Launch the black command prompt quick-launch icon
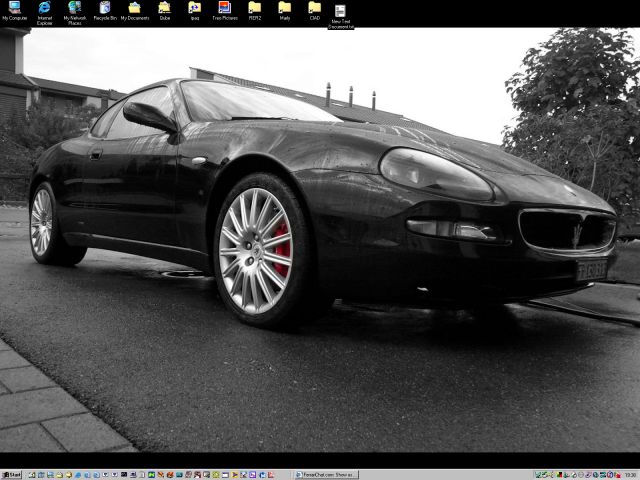Image resolution: width=640 pixels, height=480 pixels. tap(124, 475)
